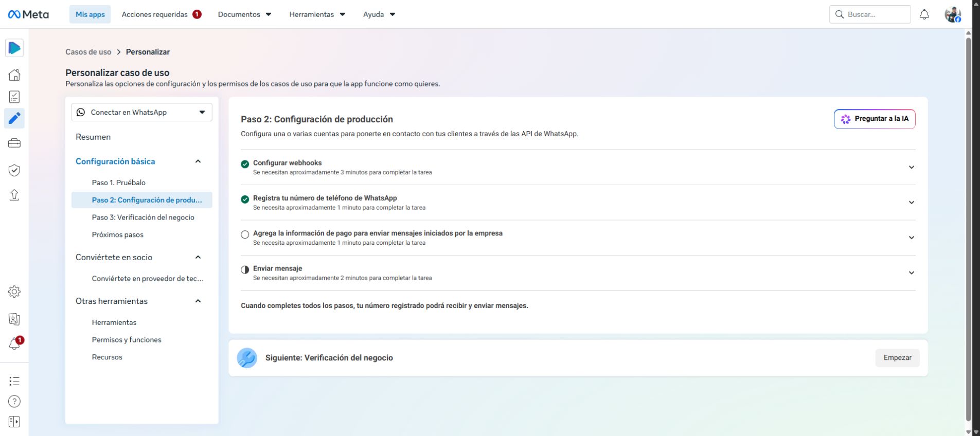
Task: Open the checklist icon in sidebar
Action: [14, 97]
